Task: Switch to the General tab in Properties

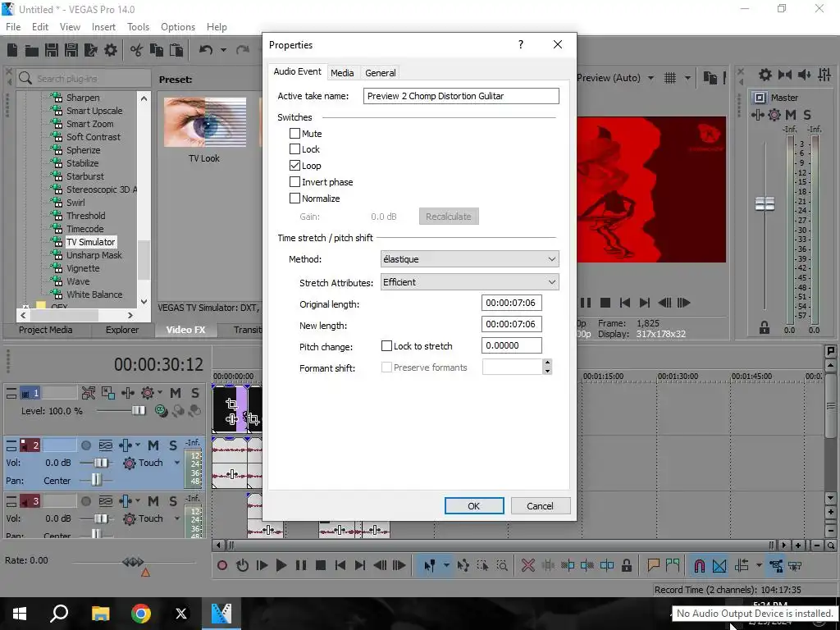Action: [x=381, y=73]
